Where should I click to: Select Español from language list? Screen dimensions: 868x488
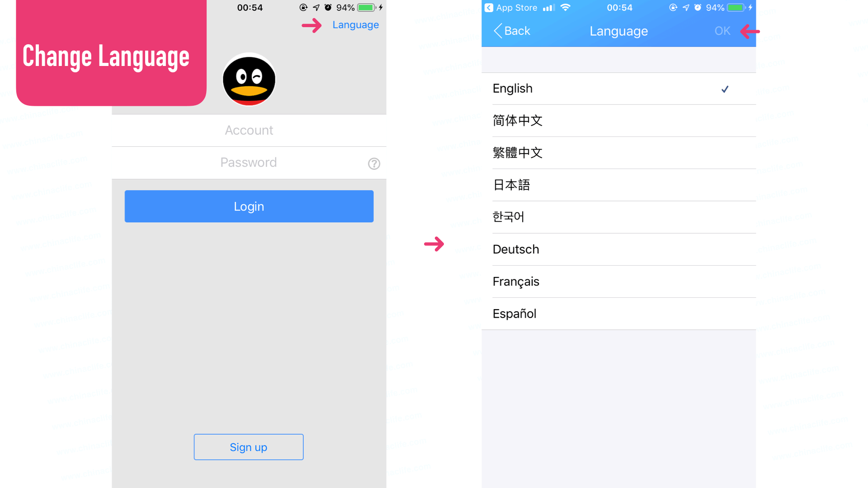pos(514,313)
